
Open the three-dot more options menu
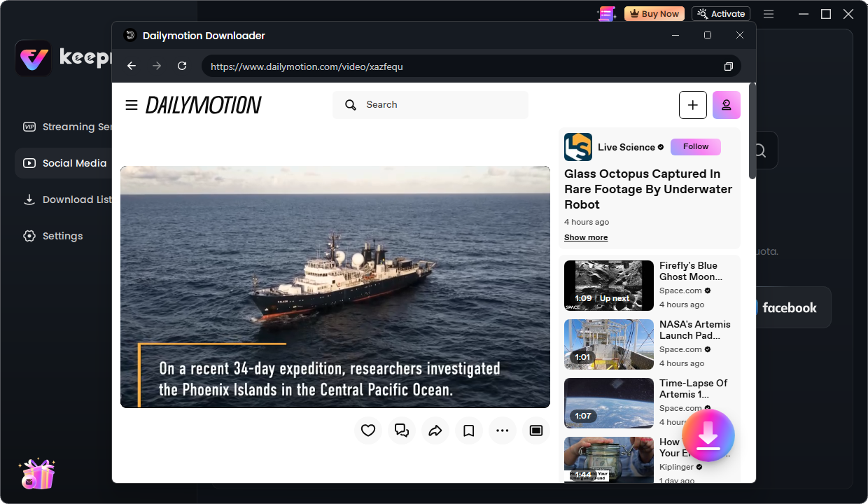[x=503, y=430]
